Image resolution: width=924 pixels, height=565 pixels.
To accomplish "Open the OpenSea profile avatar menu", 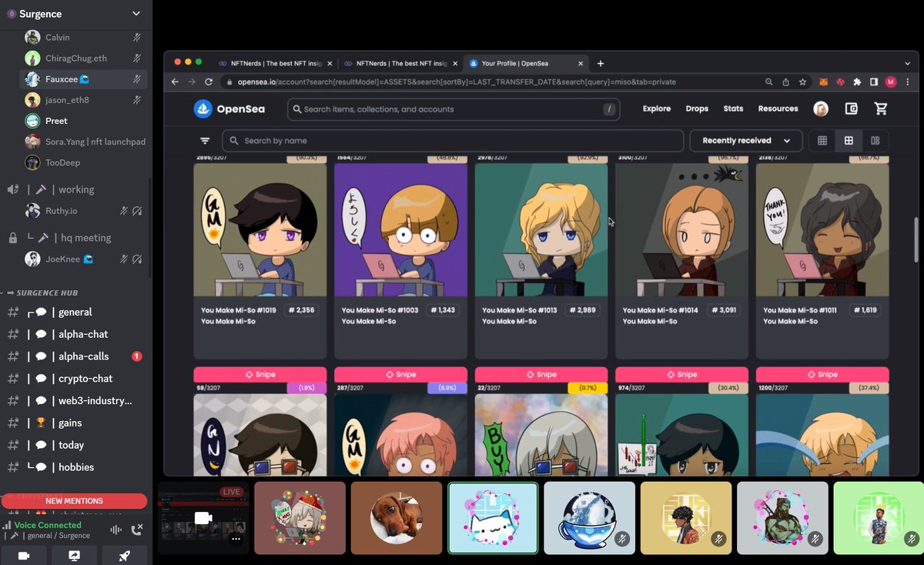I will [x=821, y=109].
